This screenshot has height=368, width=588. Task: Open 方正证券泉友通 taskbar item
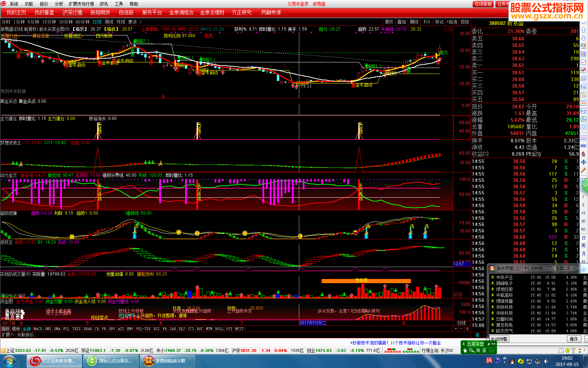(x=54, y=361)
